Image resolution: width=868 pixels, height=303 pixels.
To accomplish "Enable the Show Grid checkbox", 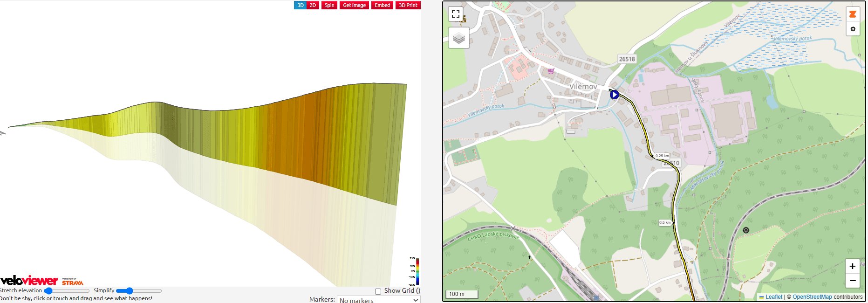I will [x=378, y=291].
